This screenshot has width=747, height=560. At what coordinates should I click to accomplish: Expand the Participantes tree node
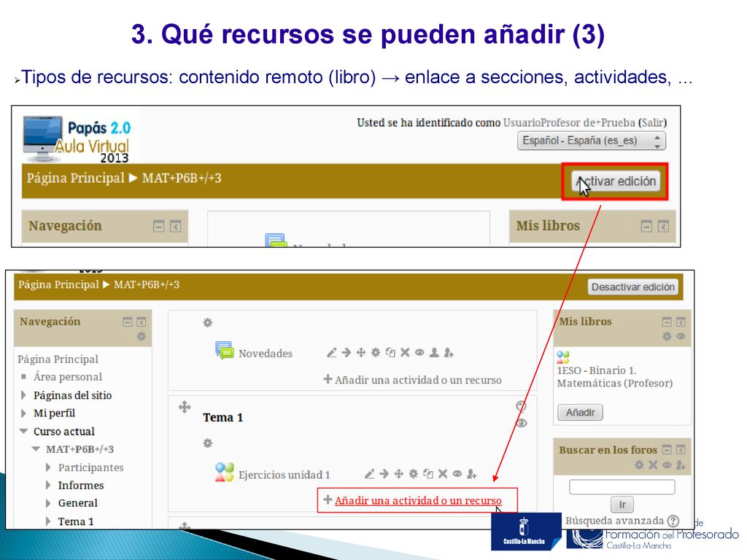(x=48, y=467)
